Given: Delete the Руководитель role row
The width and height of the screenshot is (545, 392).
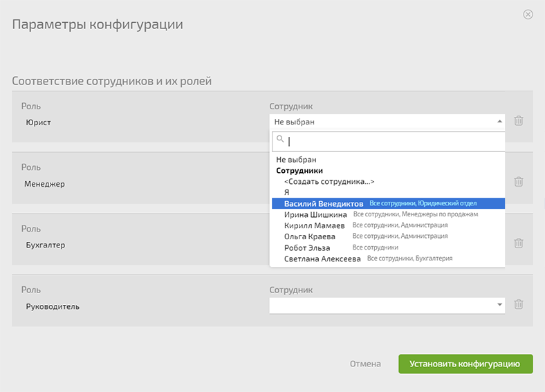Looking at the screenshot, I should [519, 304].
